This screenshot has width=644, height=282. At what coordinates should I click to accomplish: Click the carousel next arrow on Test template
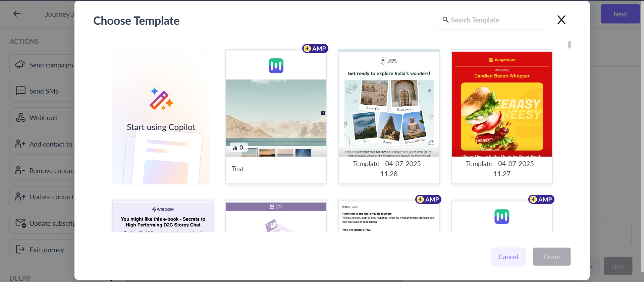323,113
